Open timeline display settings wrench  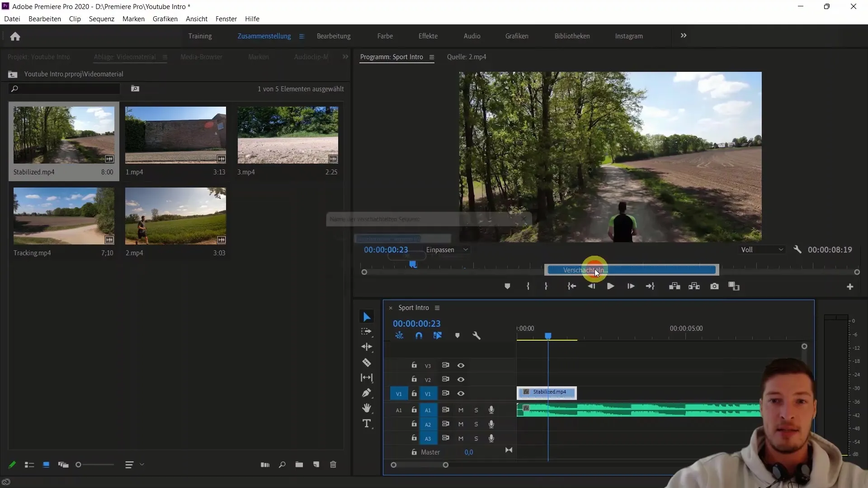coord(476,336)
